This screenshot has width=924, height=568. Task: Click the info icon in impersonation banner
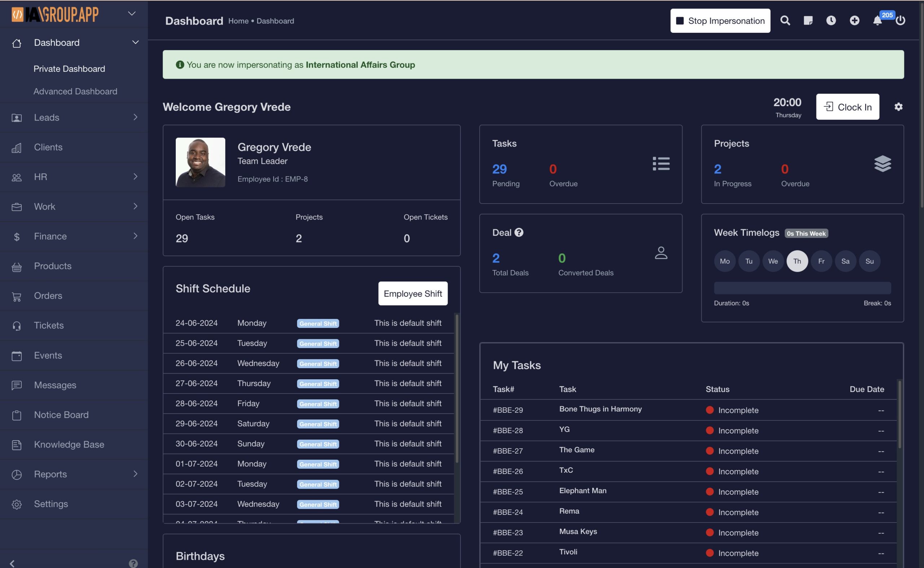[180, 65]
